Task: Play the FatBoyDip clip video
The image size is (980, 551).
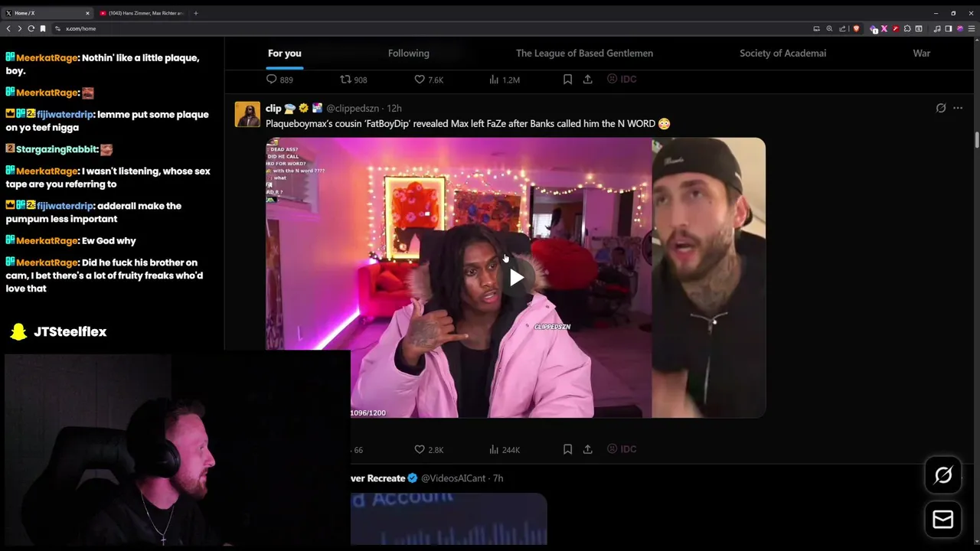Action: tap(516, 278)
